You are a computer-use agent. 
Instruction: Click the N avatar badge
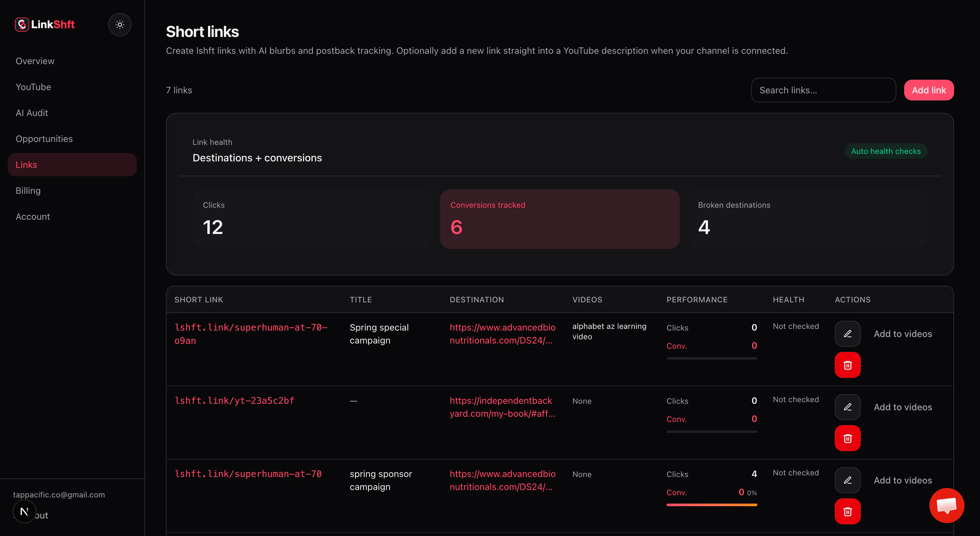24,511
